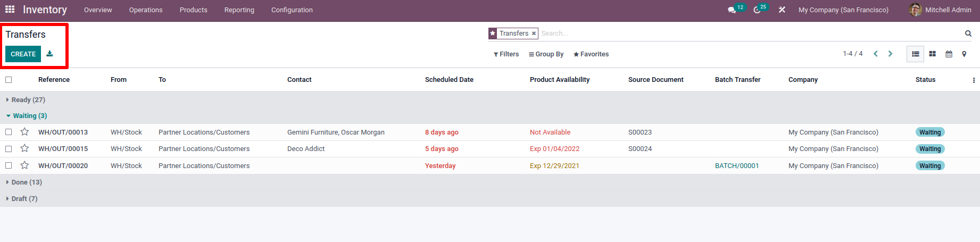The height and width of the screenshot is (242, 980).
Task: Switch to map view
Action: (964, 54)
